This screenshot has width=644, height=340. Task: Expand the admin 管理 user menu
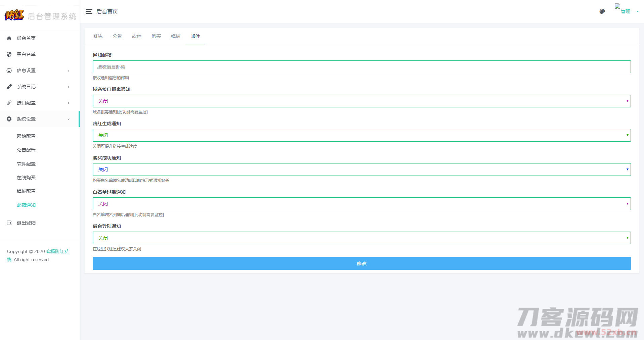point(627,11)
